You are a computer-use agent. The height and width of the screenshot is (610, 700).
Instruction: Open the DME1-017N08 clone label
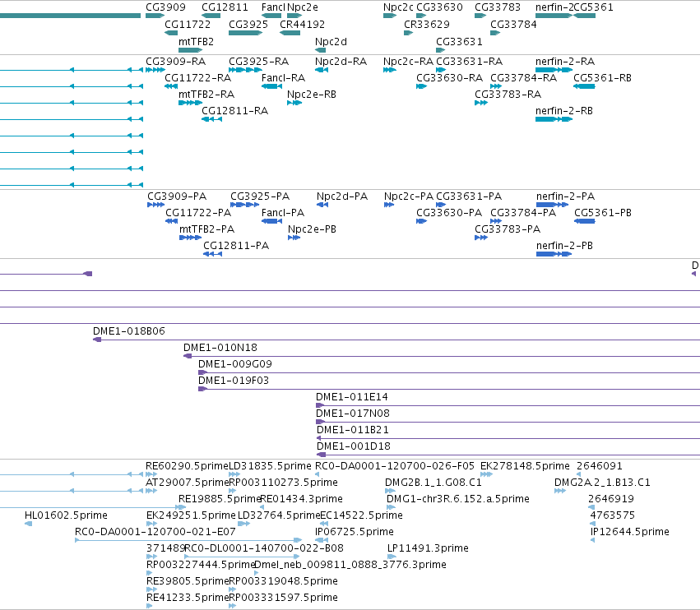353,414
